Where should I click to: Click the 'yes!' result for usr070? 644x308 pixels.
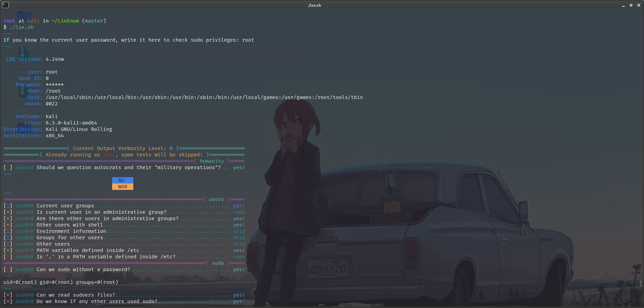(239, 250)
